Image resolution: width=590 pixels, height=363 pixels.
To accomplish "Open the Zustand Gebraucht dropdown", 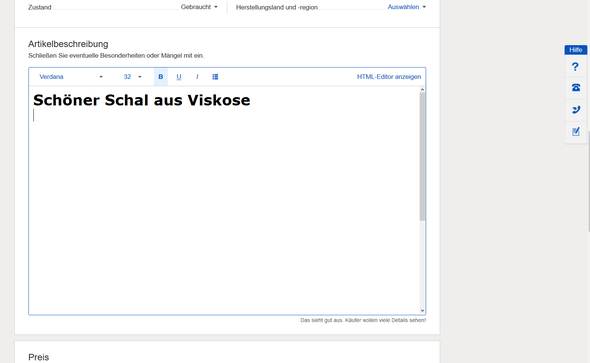I will pyautogui.click(x=199, y=7).
